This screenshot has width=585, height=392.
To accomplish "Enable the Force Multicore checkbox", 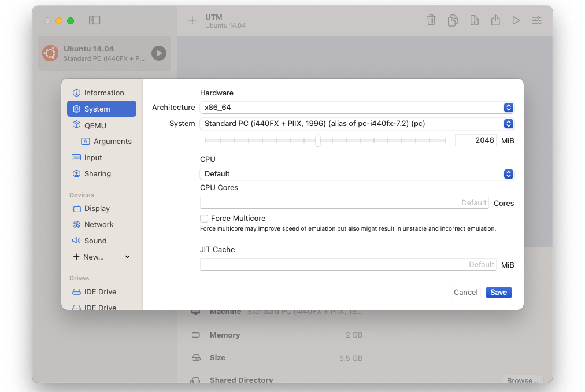I will coord(204,219).
